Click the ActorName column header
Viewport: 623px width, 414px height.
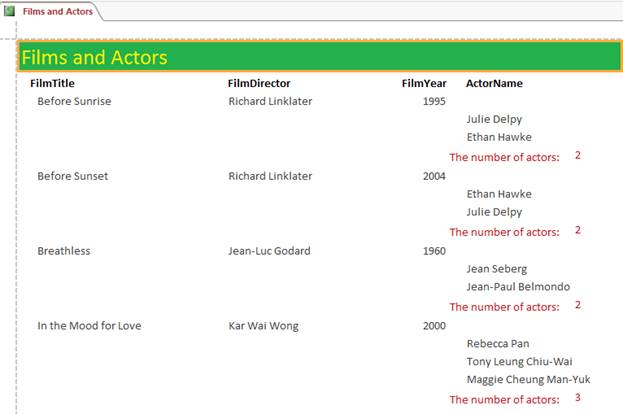[494, 83]
